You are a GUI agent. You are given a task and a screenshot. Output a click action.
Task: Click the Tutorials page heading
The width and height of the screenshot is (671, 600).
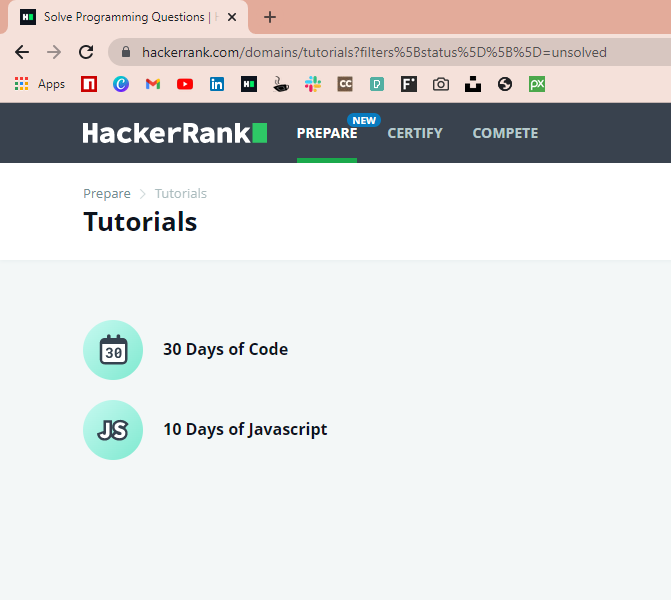[x=140, y=222]
